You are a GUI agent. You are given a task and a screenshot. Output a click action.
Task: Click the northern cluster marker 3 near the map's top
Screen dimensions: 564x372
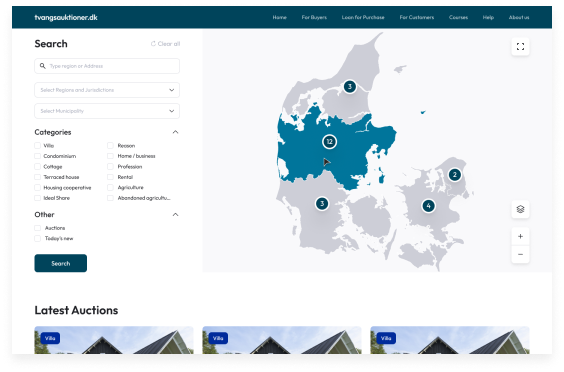(350, 86)
